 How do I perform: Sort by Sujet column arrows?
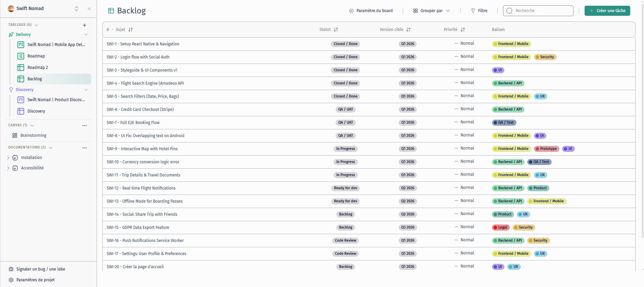pyautogui.click(x=131, y=30)
